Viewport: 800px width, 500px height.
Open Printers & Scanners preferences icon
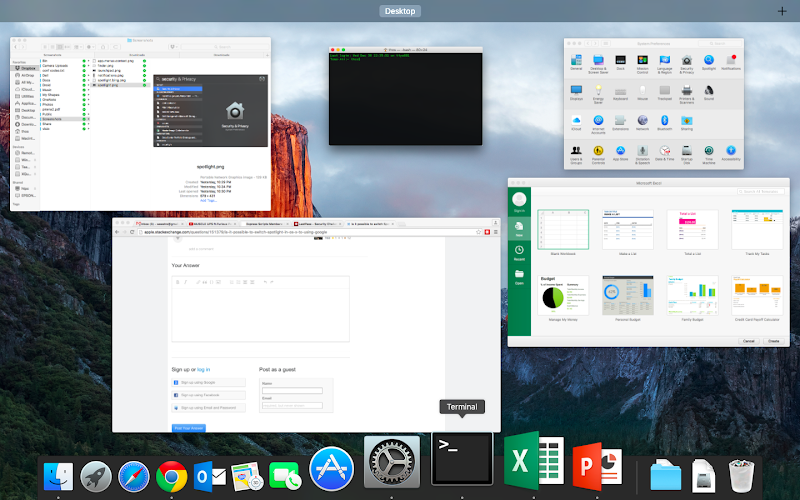pyautogui.click(x=687, y=94)
